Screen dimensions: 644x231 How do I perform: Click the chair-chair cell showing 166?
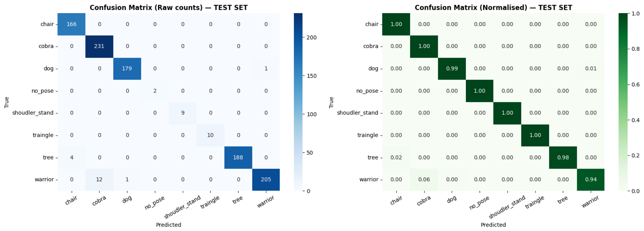pyautogui.click(x=71, y=24)
